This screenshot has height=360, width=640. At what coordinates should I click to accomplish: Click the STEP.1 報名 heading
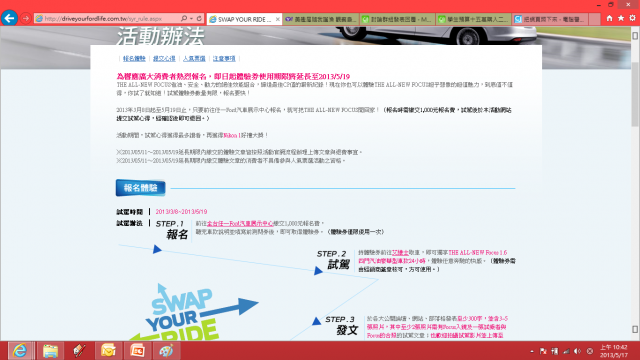pyautogui.click(x=172, y=230)
